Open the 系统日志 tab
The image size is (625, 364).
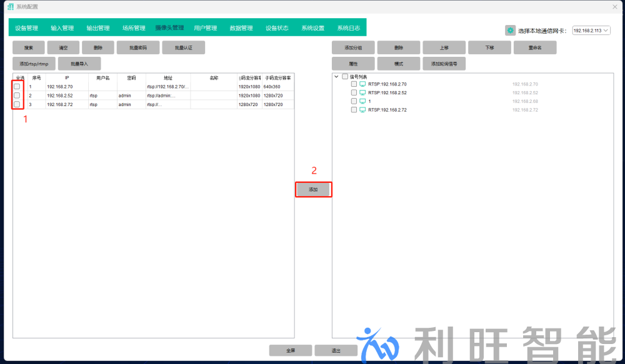point(349,28)
